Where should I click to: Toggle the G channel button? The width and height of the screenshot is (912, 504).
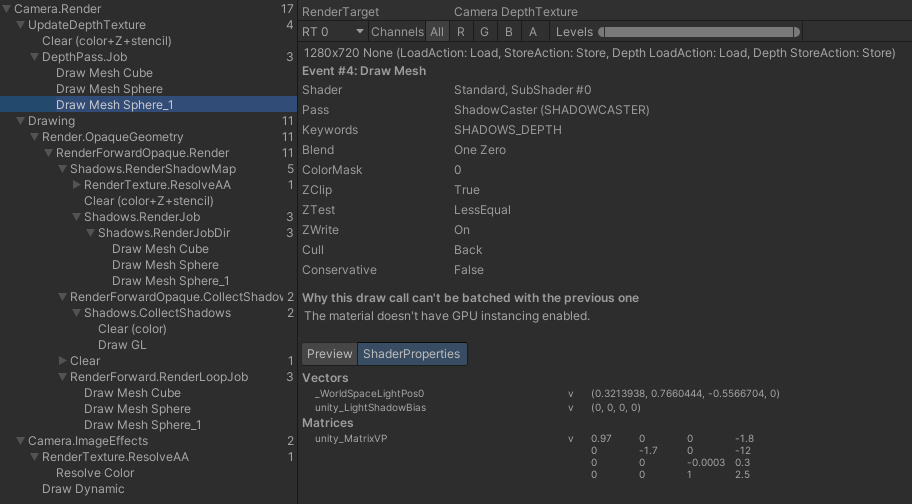click(485, 32)
